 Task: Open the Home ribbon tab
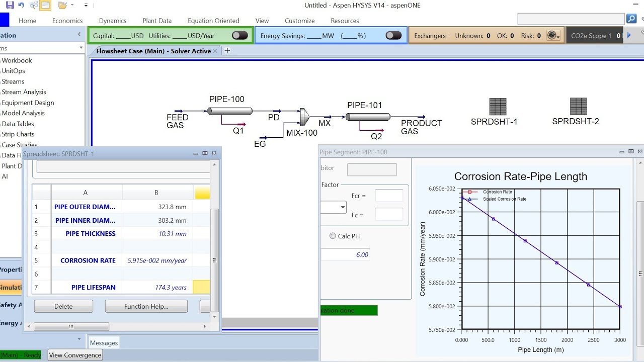point(27,21)
